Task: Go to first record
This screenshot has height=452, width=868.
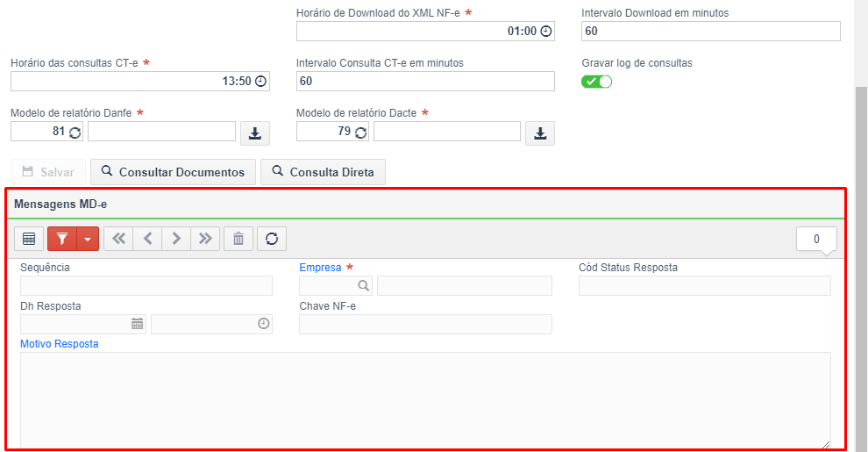Action: pos(118,239)
